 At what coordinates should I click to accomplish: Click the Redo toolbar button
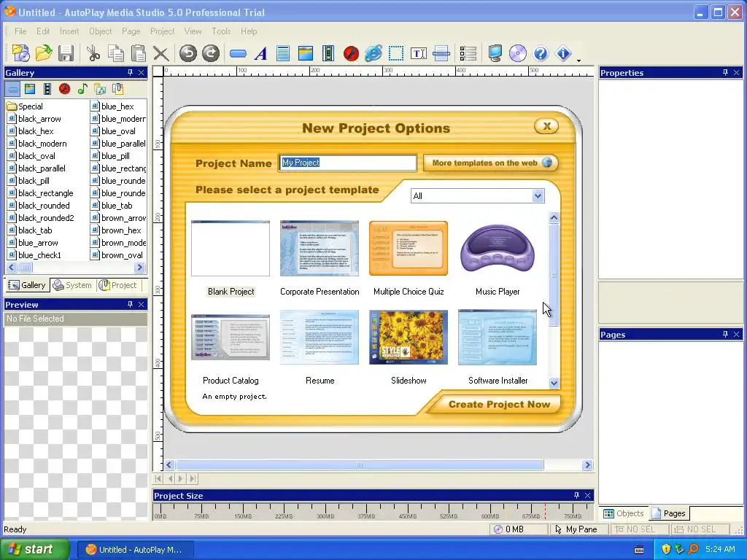point(211,53)
